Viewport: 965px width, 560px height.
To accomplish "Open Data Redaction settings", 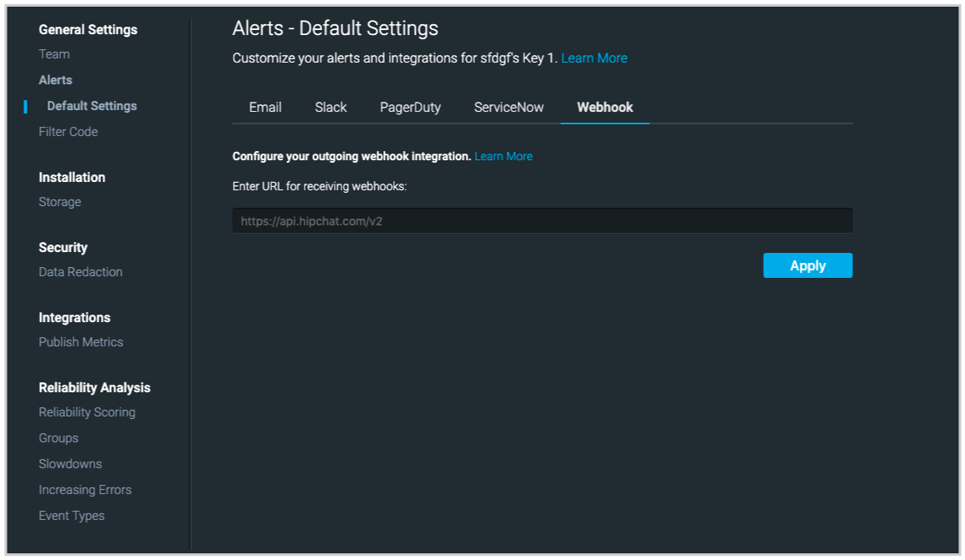I will [81, 272].
